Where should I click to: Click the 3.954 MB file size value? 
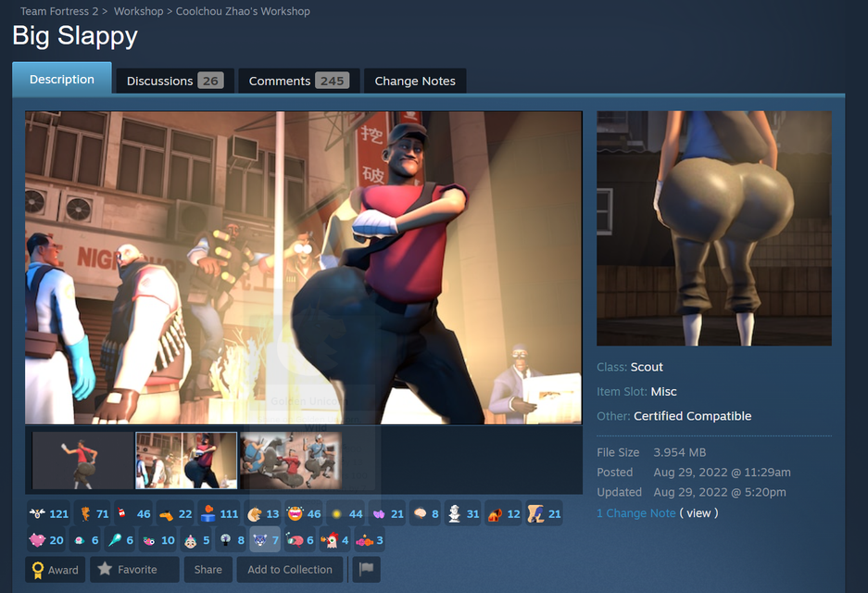[x=680, y=452]
